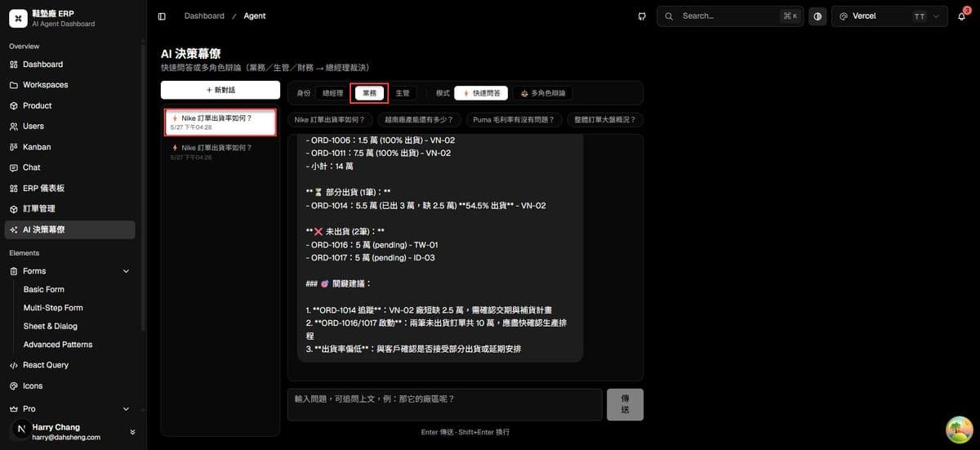This screenshot has width=980, height=450.
Task: Switch mode to 多角色辯論
Action: tap(543, 93)
